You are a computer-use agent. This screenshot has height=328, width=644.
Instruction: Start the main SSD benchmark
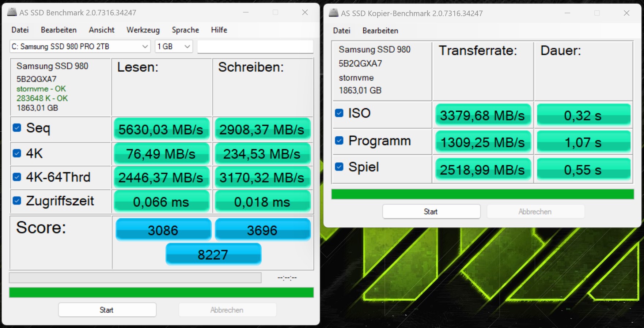(107, 310)
